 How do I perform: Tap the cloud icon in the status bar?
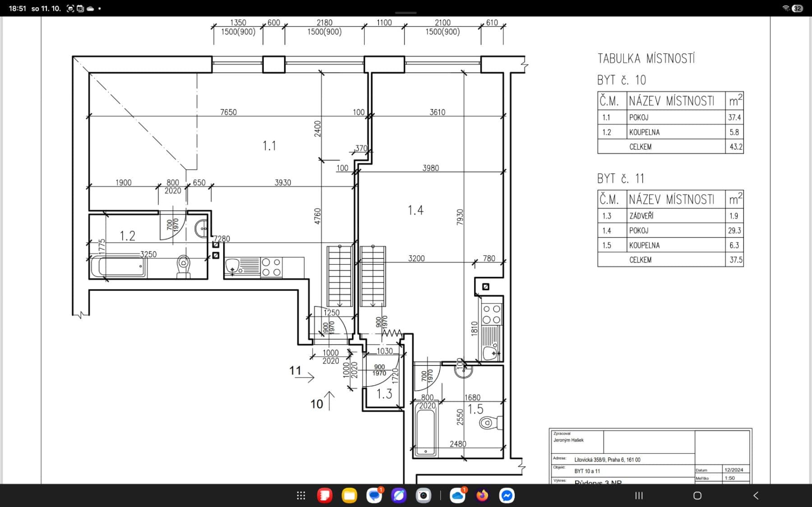[x=91, y=7]
